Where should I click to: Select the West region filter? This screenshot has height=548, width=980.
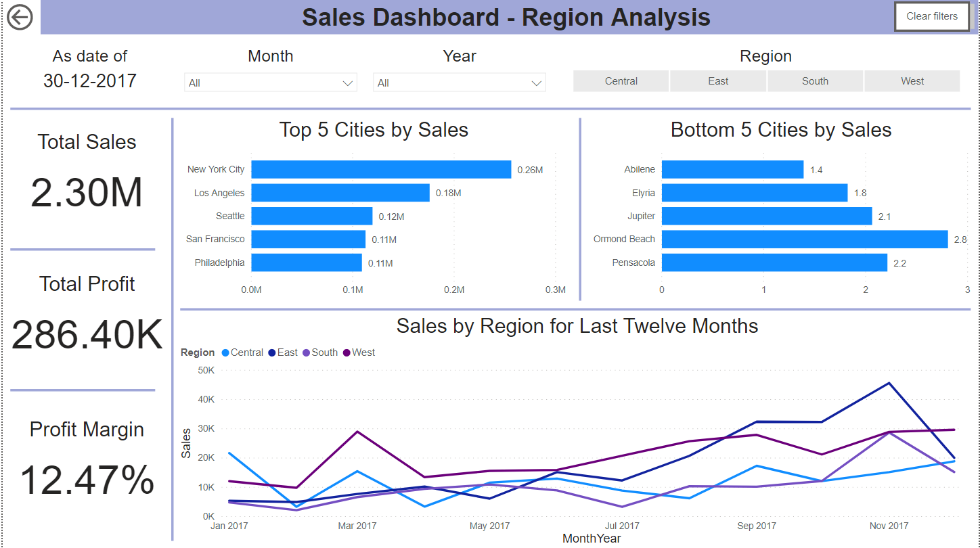912,81
